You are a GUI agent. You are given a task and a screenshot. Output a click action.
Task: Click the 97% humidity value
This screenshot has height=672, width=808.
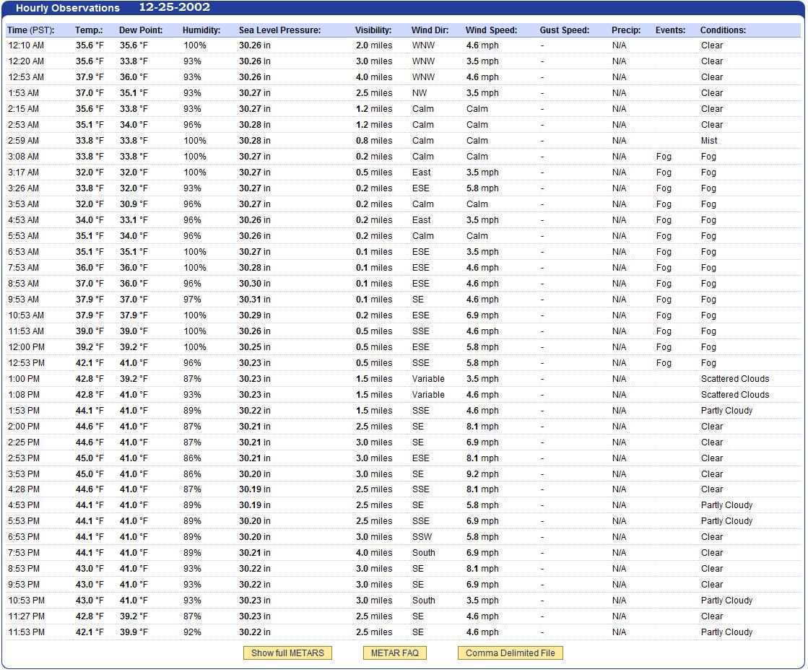click(x=192, y=299)
